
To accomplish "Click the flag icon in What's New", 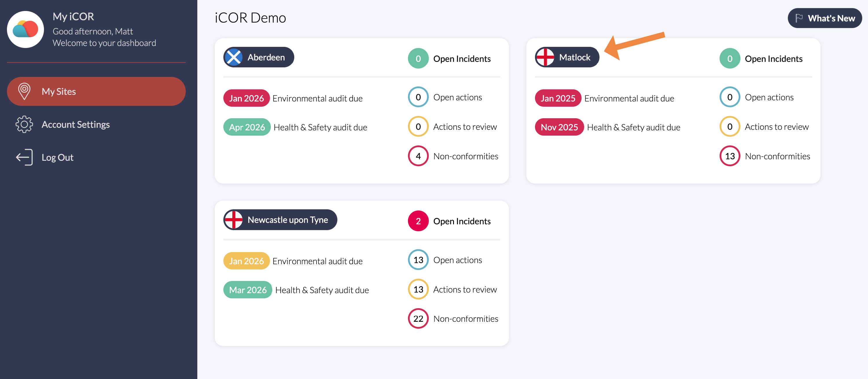I will (x=799, y=18).
